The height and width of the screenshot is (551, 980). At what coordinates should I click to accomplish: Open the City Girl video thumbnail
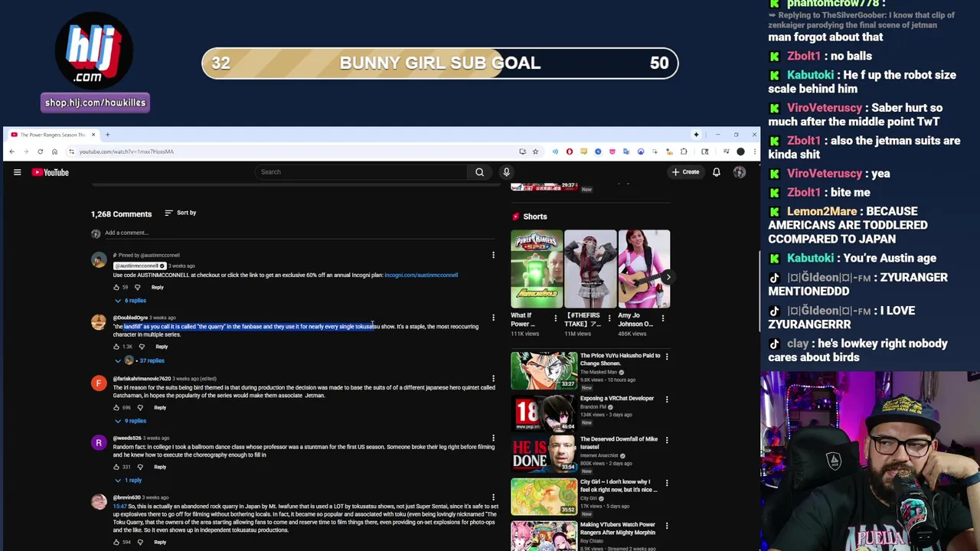tap(544, 497)
